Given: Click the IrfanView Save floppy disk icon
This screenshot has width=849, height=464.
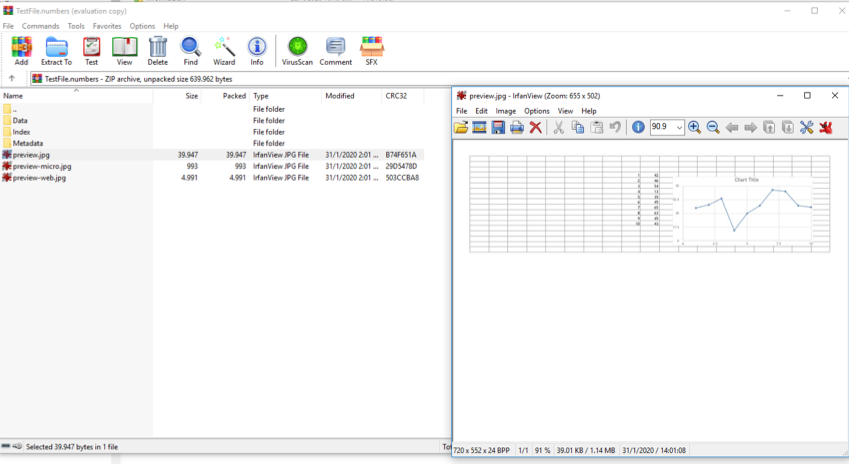Looking at the screenshot, I should click(498, 127).
